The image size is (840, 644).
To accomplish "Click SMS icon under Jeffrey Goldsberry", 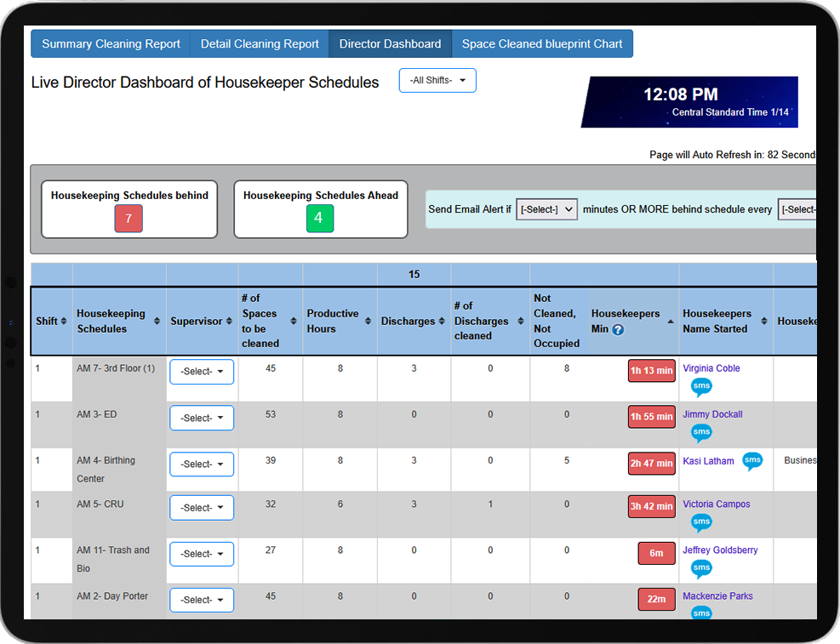I will point(700,568).
